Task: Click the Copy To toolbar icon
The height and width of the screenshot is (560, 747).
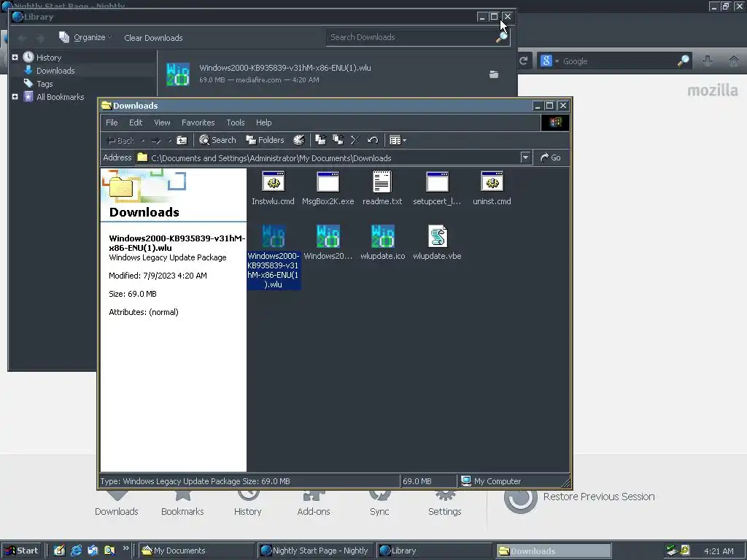Action: pos(338,140)
